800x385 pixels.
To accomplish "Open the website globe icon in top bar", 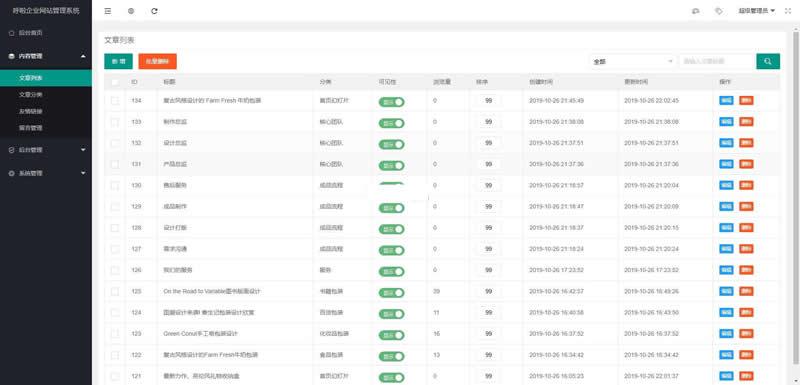I will pos(131,11).
